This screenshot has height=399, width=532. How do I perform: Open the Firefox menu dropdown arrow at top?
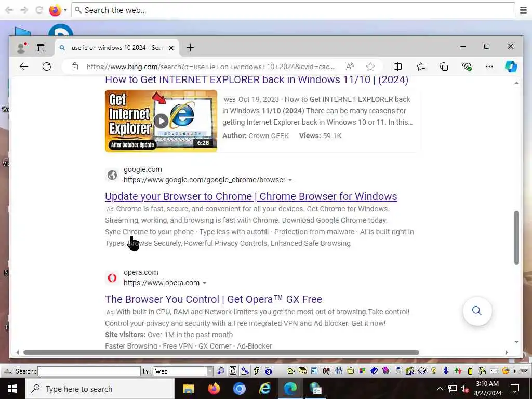coord(65,10)
